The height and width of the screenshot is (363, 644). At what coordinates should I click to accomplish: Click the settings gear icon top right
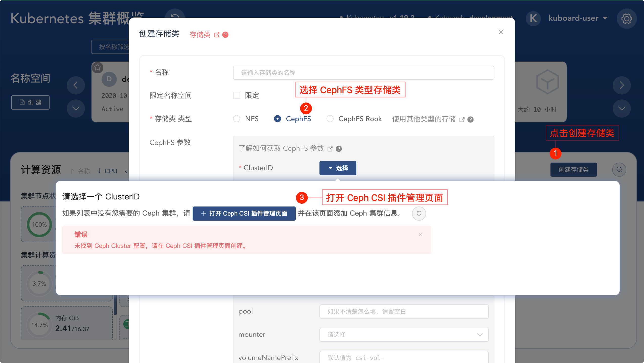pyautogui.click(x=626, y=19)
